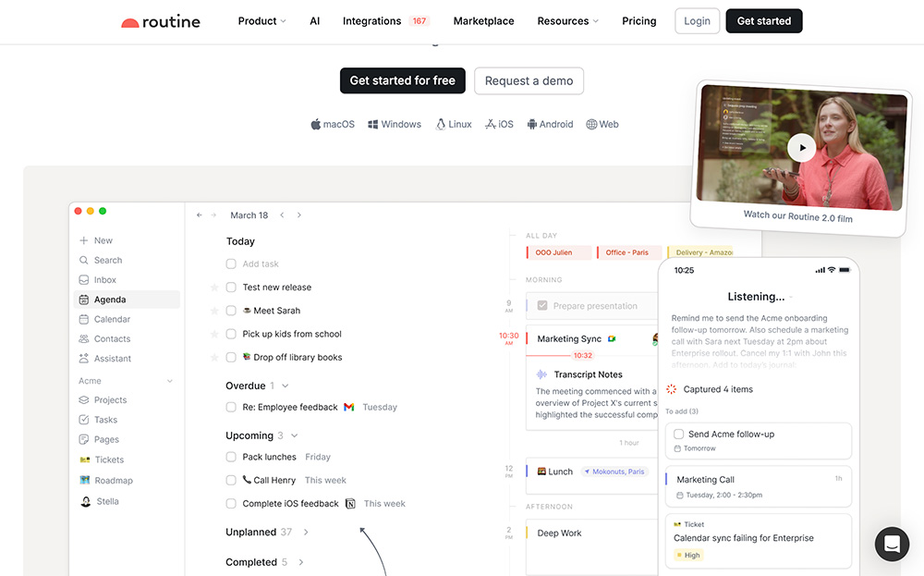Check Drop off library books task
Image resolution: width=924 pixels, height=576 pixels.
(231, 357)
